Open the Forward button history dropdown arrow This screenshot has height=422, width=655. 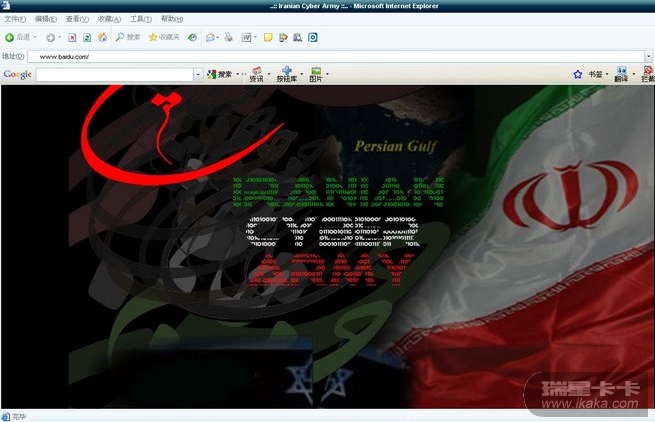(x=60, y=37)
